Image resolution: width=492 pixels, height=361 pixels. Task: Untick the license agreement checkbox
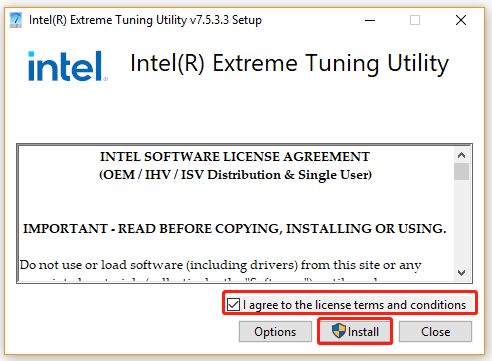[x=233, y=305]
